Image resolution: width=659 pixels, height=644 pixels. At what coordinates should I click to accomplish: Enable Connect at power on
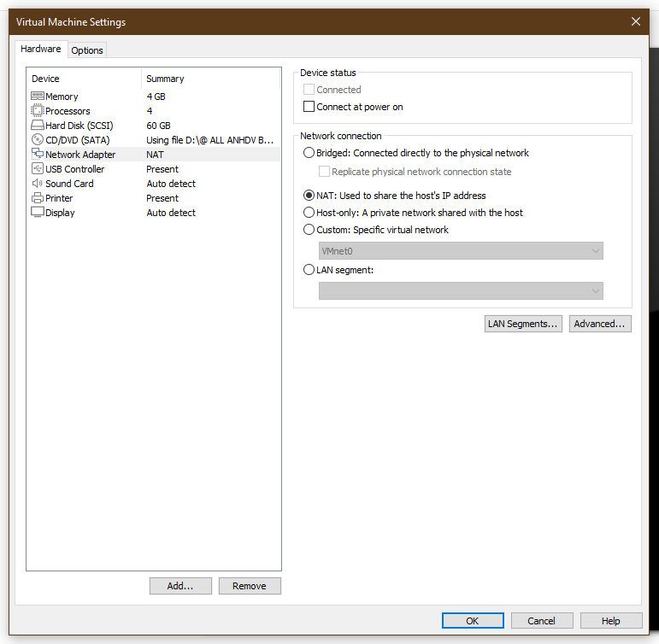(309, 107)
